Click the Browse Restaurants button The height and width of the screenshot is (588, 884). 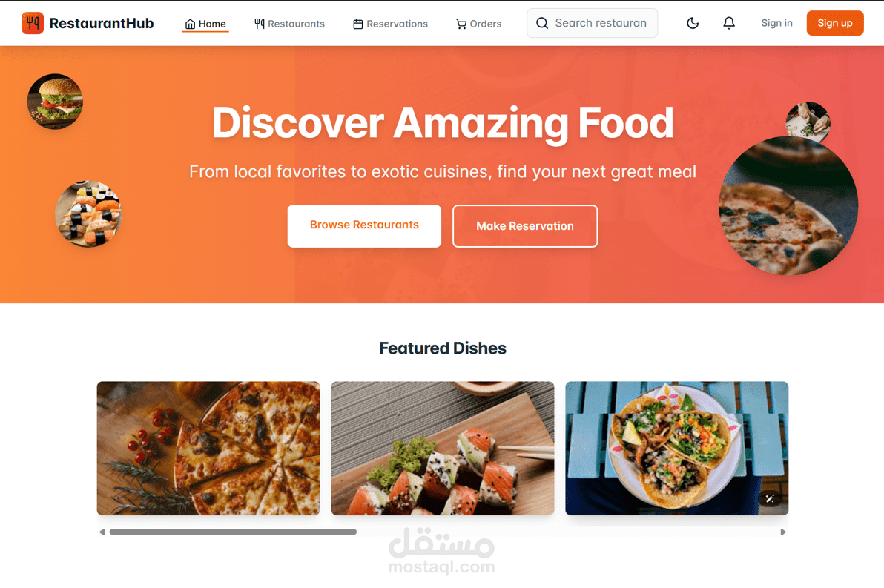pos(364,225)
